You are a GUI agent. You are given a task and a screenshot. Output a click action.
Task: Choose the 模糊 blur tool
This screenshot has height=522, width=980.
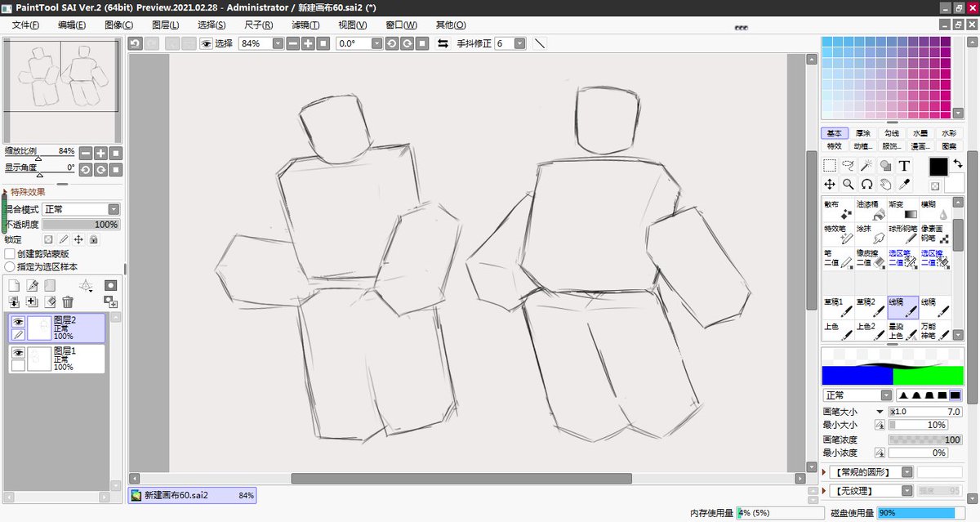click(x=936, y=210)
